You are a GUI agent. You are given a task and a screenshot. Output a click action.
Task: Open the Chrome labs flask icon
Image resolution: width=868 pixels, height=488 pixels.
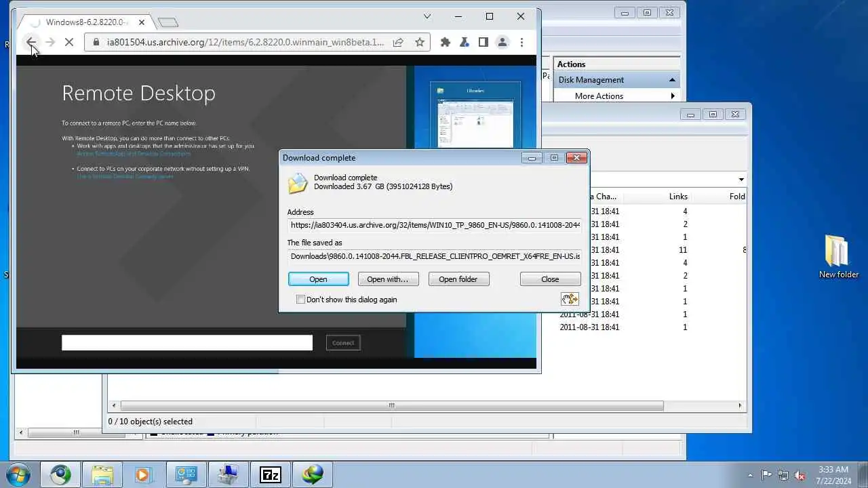click(465, 42)
